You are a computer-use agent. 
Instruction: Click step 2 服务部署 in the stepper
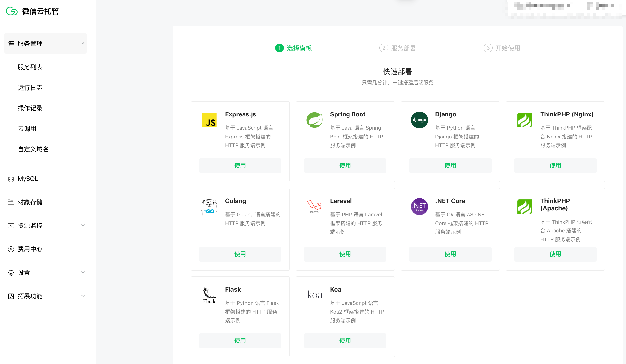pyautogui.click(x=397, y=48)
